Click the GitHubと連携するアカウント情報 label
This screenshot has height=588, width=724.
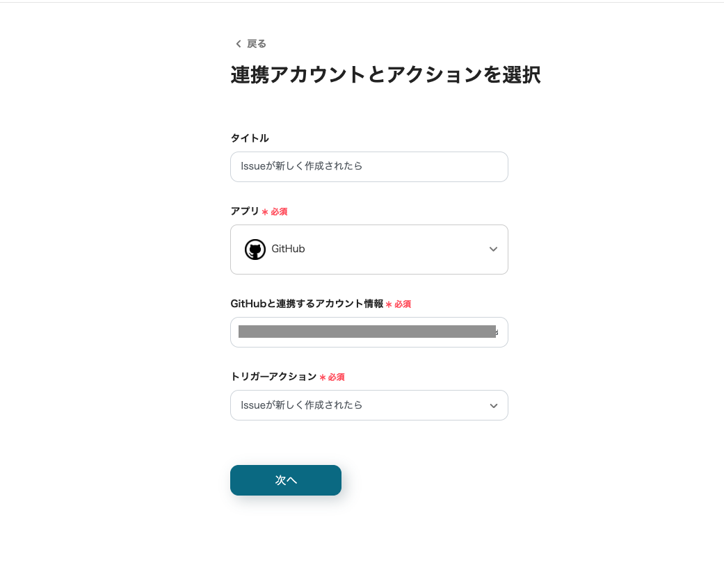(307, 304)
